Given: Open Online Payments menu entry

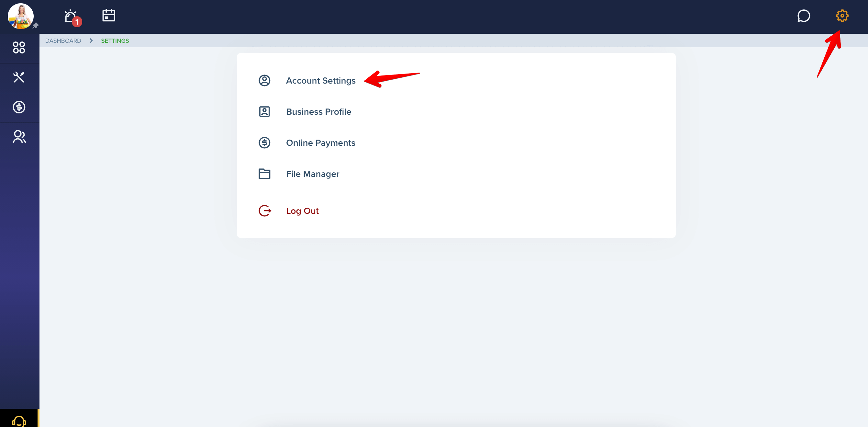Looking at the screenshot, I should (x=320, y=143).
